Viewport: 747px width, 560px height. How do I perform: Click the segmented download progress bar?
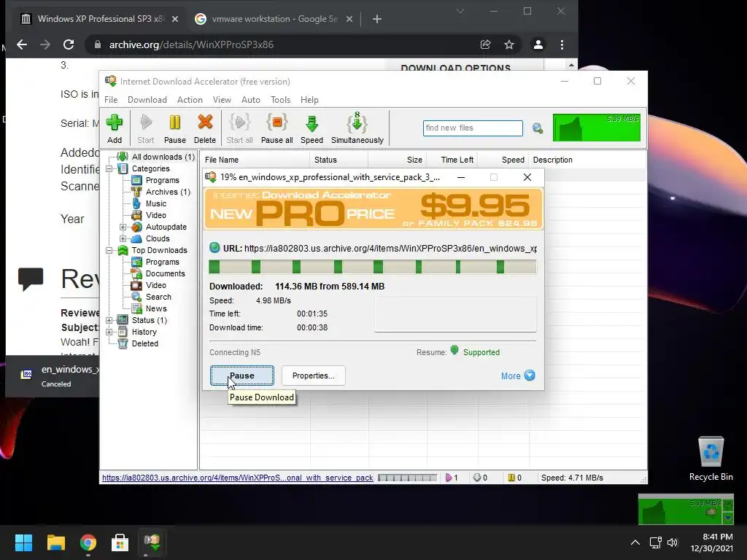373,267
